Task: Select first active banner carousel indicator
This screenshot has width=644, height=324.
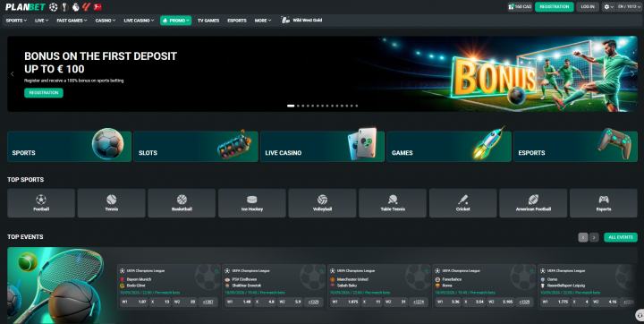Action: (291, 106)
